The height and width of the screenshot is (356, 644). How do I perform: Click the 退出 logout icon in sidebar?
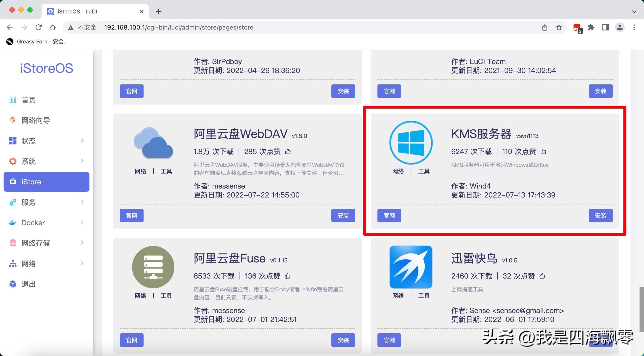click(x=13, y=284)
